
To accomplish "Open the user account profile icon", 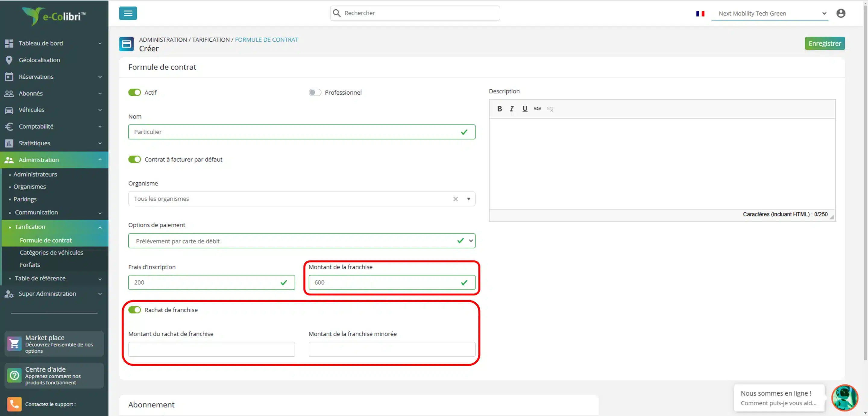I will 841,13.
